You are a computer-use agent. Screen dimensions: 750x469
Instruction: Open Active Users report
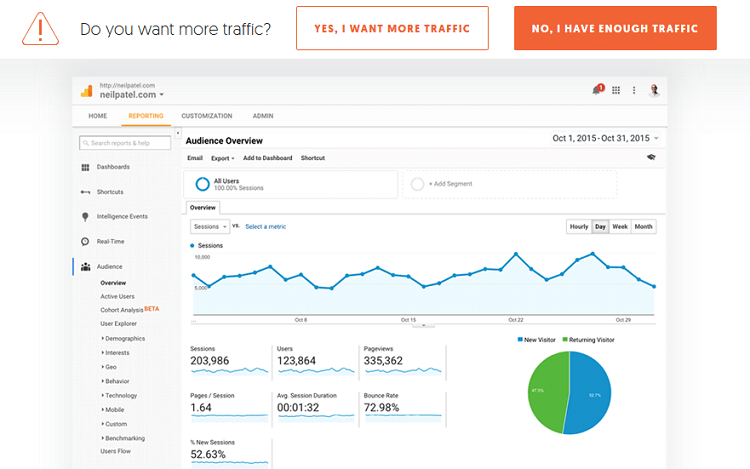117,296
